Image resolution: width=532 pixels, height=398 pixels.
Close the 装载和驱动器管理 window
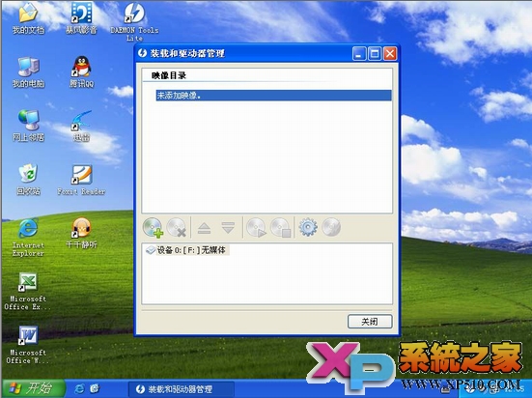[390, 54]
